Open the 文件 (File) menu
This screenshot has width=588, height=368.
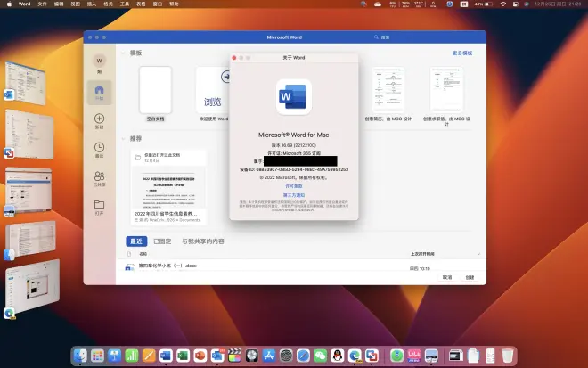(x=43, y=4)
